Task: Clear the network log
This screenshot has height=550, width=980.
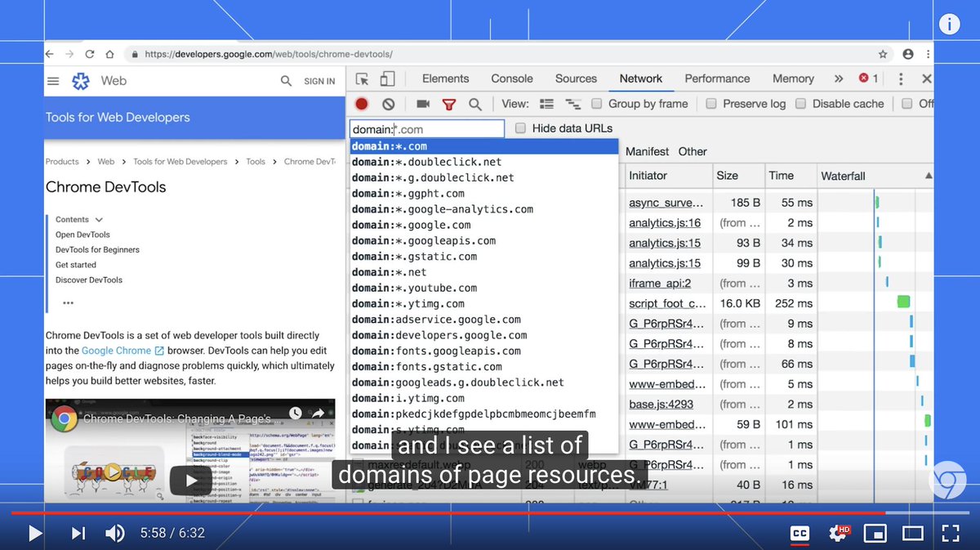Action: 389,104
